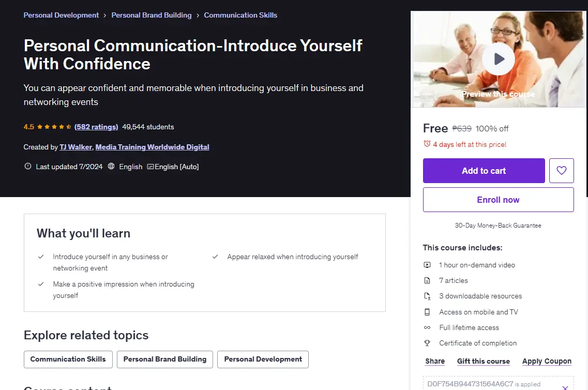This screenshot has height=390, width=588.
Task: Open Communication Skills breadcrumb link
Action: 240,15
